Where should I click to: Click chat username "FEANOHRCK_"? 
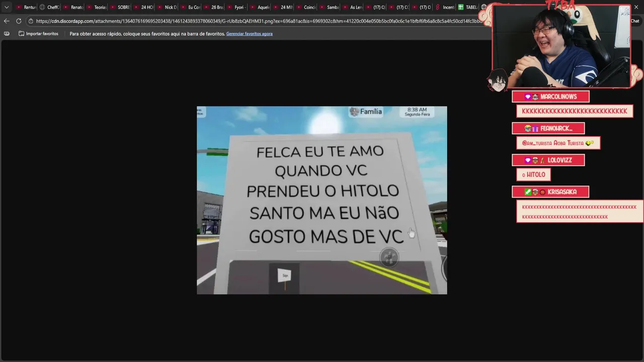pos(556,129)
